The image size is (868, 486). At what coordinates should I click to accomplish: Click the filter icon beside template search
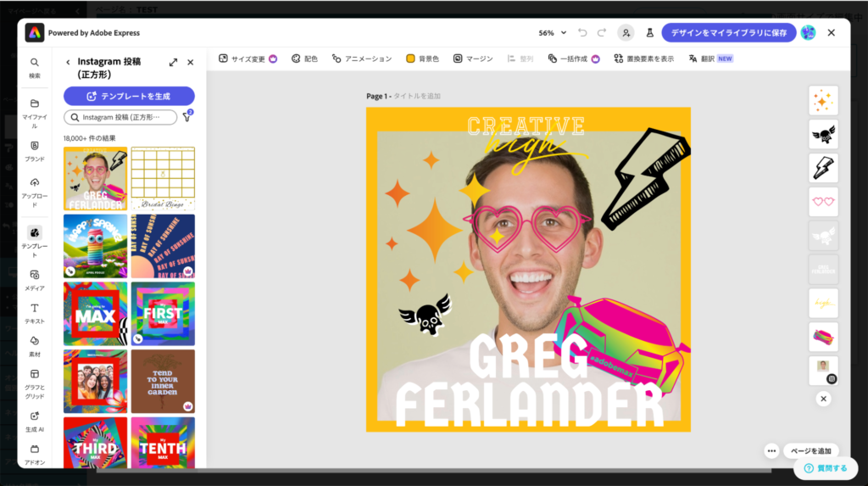(187, 117)
